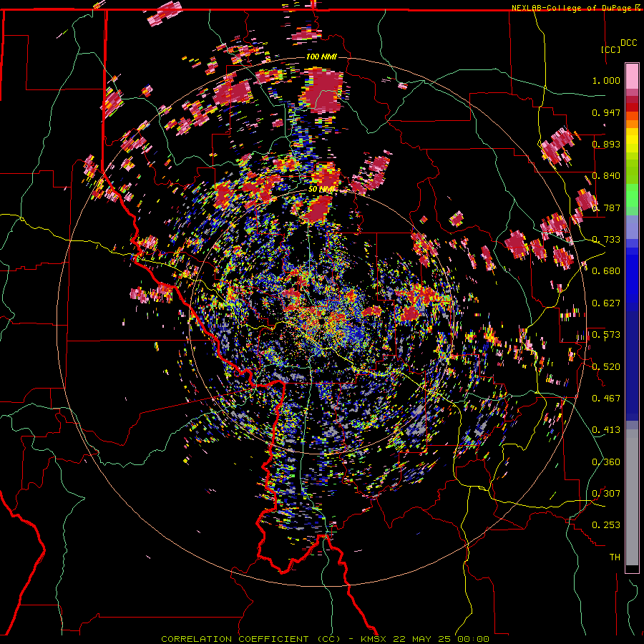Pick the periwinkle color bar segment
The width and height of the screenshot is (644, 644).
[632, 227]
